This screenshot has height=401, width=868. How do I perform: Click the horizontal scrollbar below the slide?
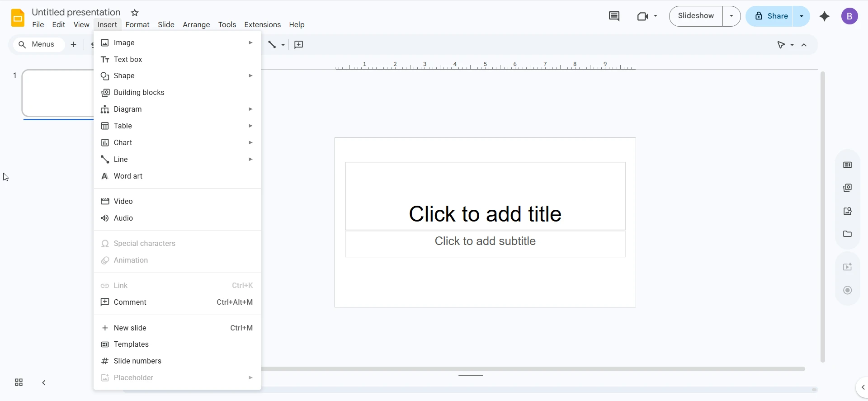(533, 369)
